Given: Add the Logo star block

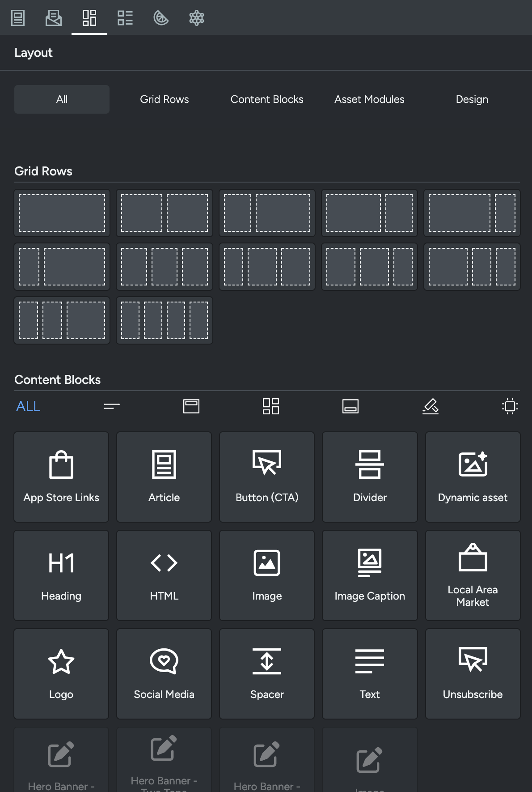Looking at the screenshot, I should click(x=61, y=674).
